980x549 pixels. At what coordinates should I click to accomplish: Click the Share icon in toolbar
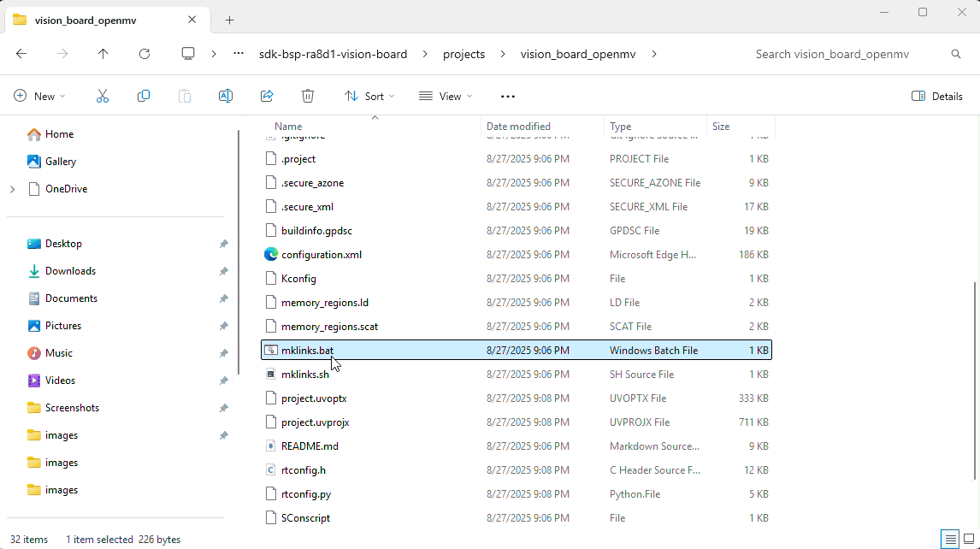(267, 97)
